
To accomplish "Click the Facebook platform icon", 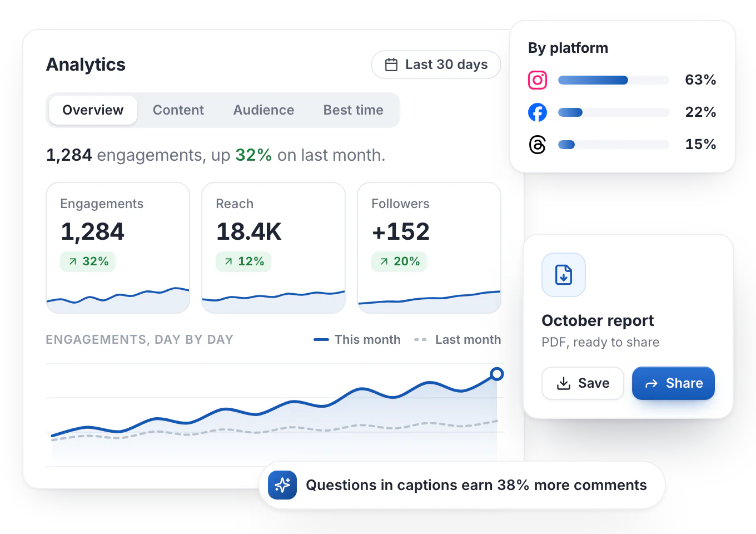I will [538, 112].
